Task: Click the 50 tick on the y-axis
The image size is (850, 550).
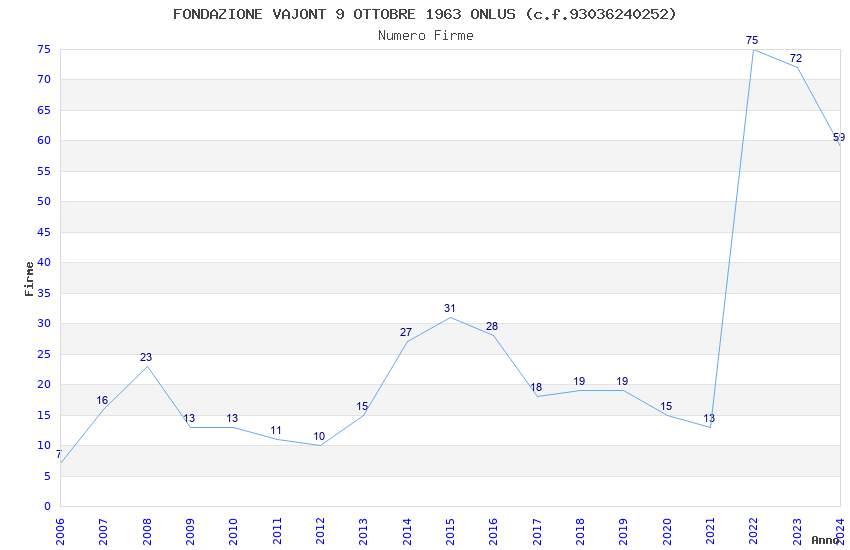Action: click(x=43, y=202)
